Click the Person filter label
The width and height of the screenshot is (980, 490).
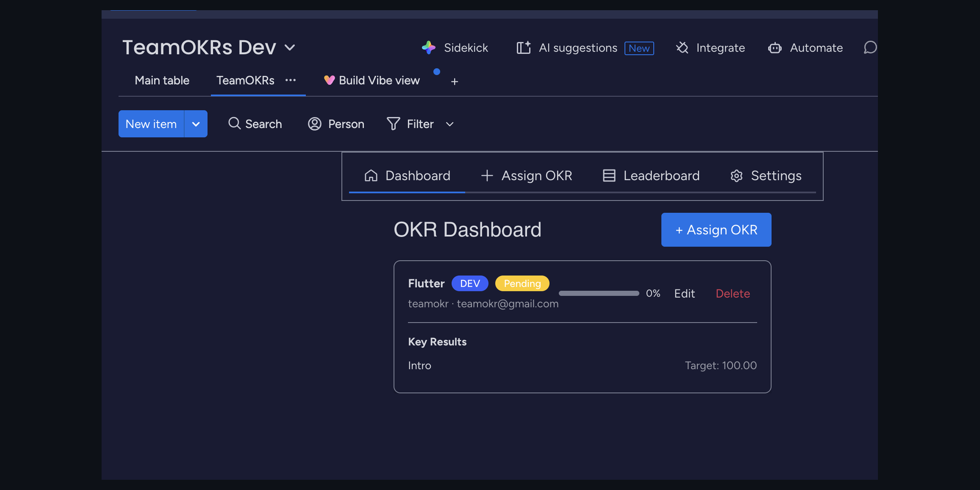click(x=346, y=124)
